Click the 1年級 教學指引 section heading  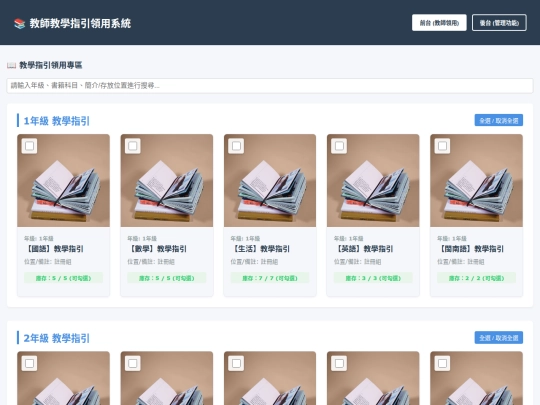click(56, 121)
